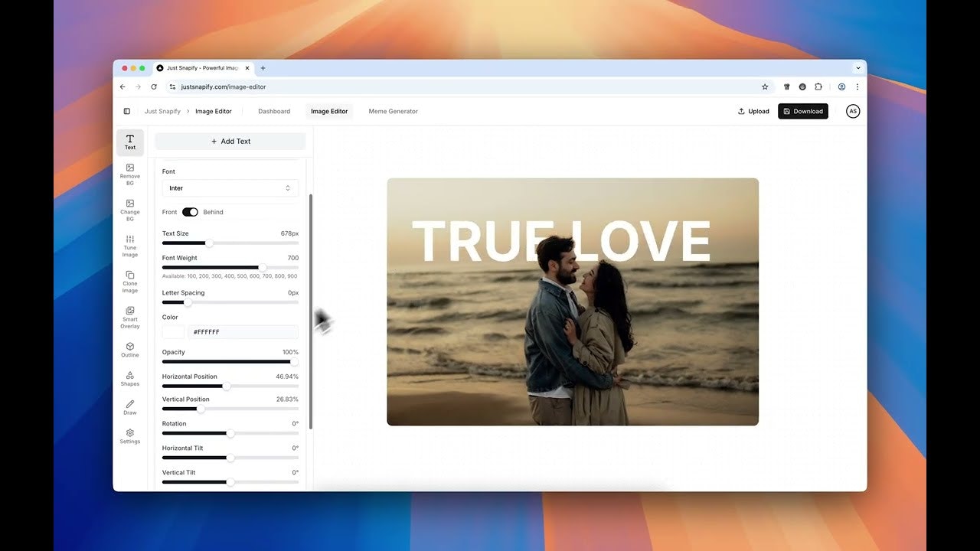Click the Add Text button
The image size is (980, 551).
230,141
